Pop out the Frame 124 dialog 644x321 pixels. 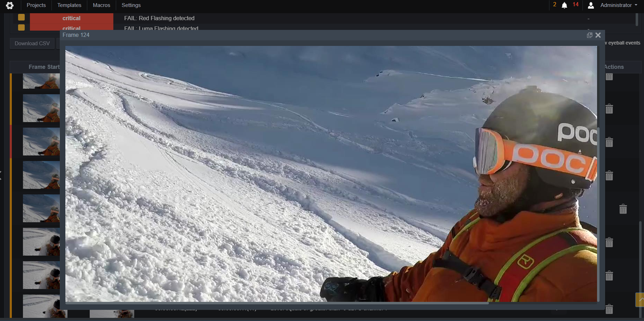pos(589,35)
